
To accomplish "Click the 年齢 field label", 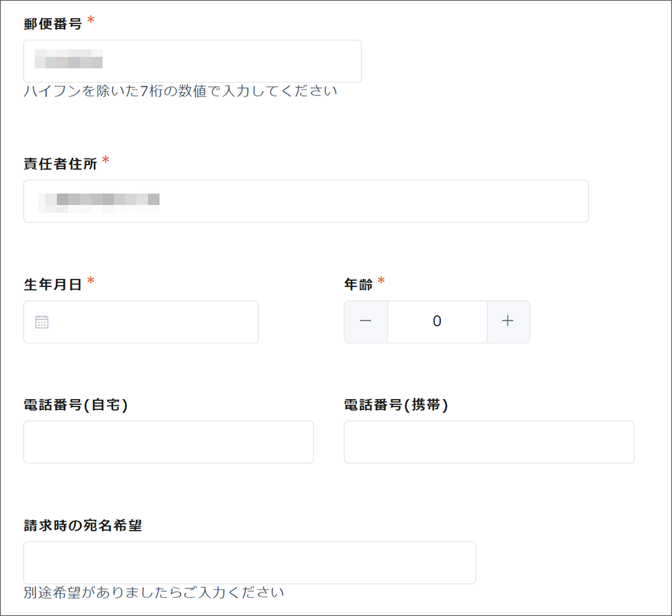I will tap(358, 285).
